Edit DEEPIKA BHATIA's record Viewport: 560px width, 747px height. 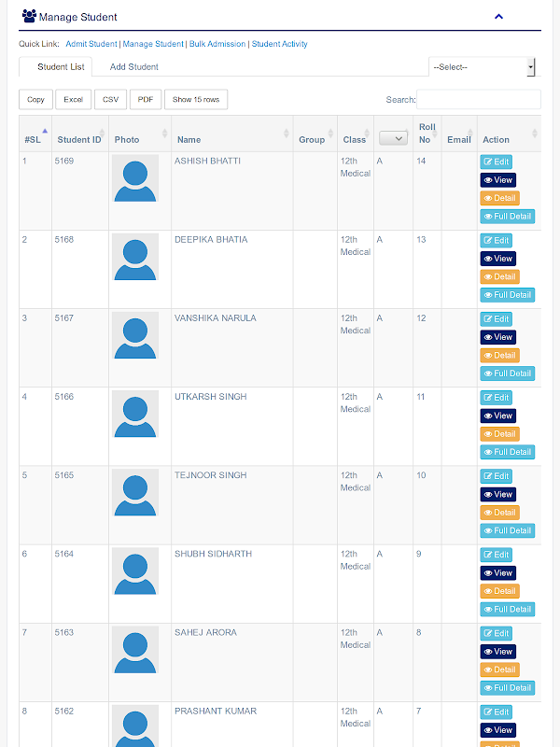[496, 240]
